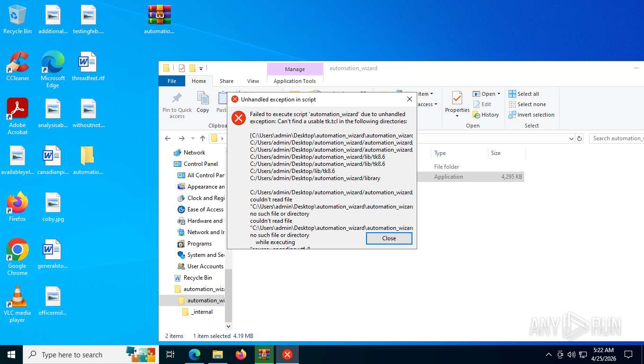
Task: Go back in Explorer navigation
Action: point(168,138)
